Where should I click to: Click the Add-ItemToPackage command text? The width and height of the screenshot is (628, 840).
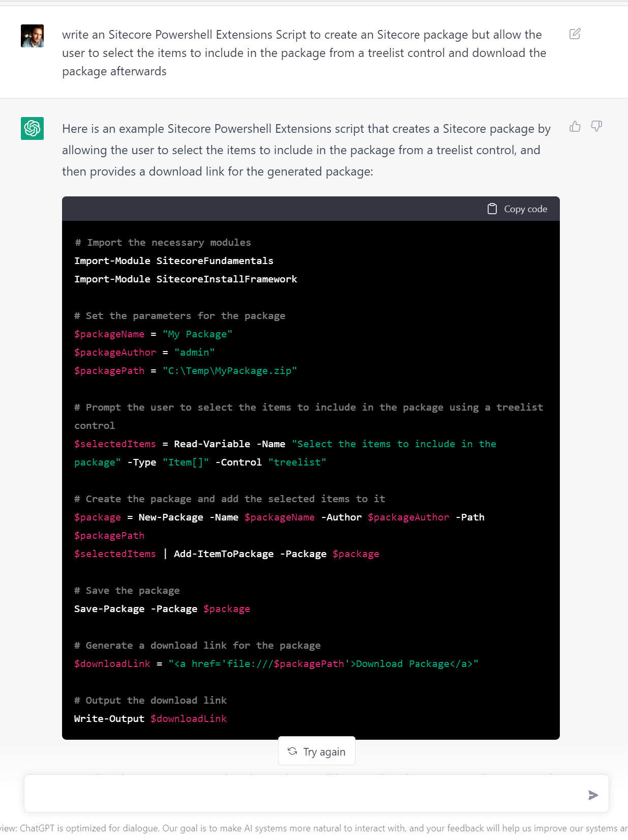(224, 554)
